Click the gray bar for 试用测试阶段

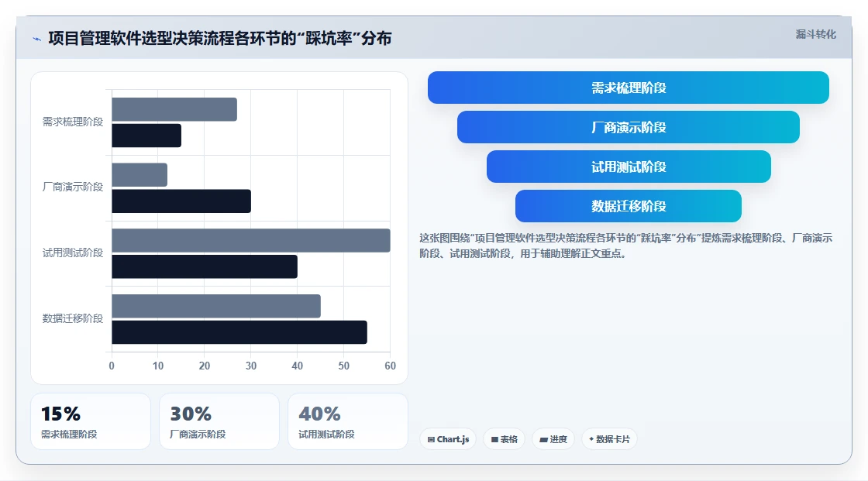[x=251, y=240]
